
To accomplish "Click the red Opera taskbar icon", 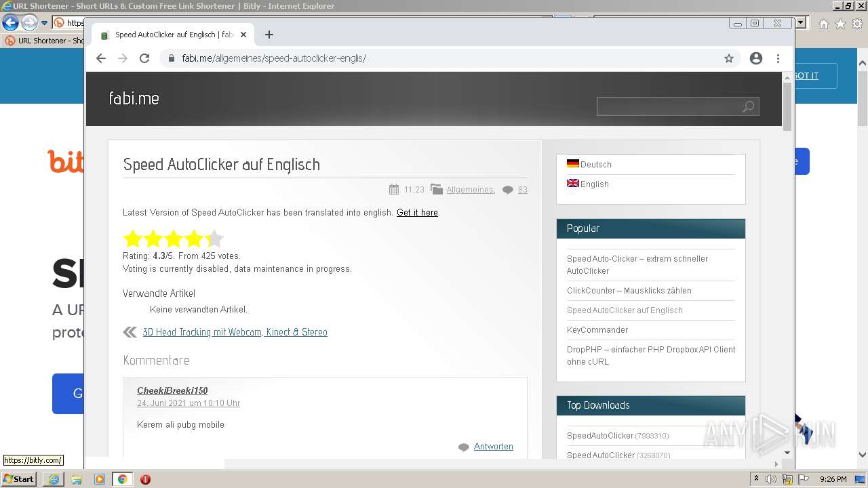I will 145,479.
